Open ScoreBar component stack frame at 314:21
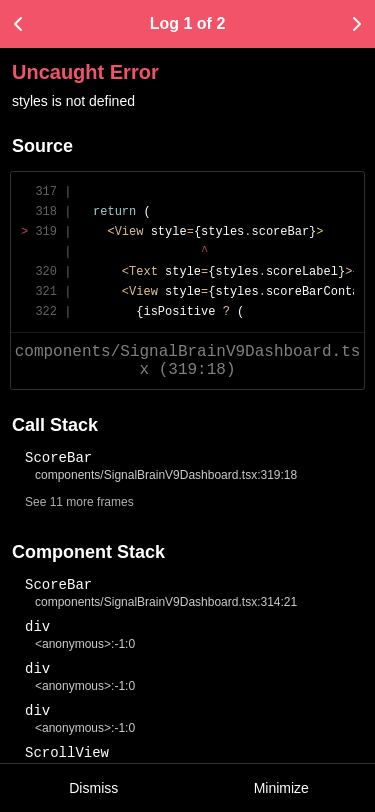This screenshot has height=812, width=375. click(161, 593)
